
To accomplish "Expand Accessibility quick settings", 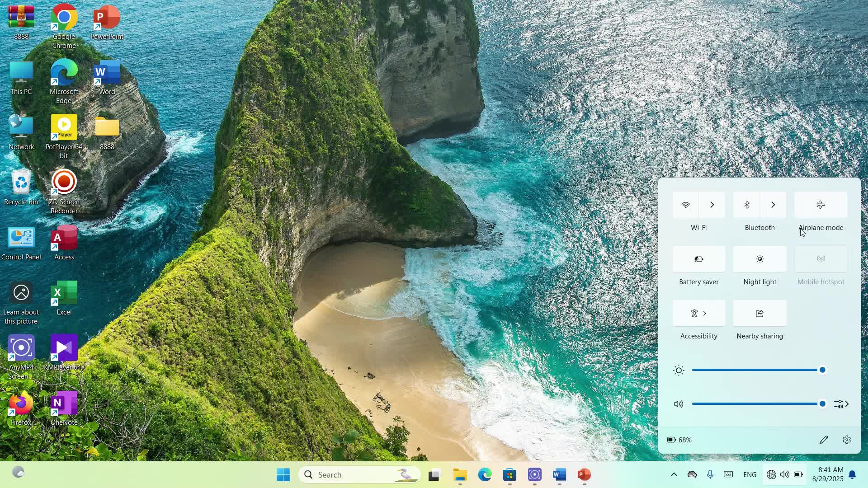I will tap(705, 313).
